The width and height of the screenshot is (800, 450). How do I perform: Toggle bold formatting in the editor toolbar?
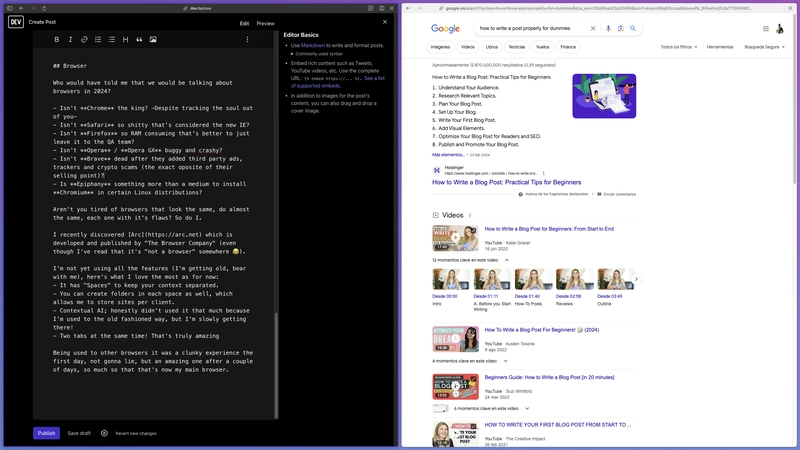pyautogui.click(x=56, y=40)
